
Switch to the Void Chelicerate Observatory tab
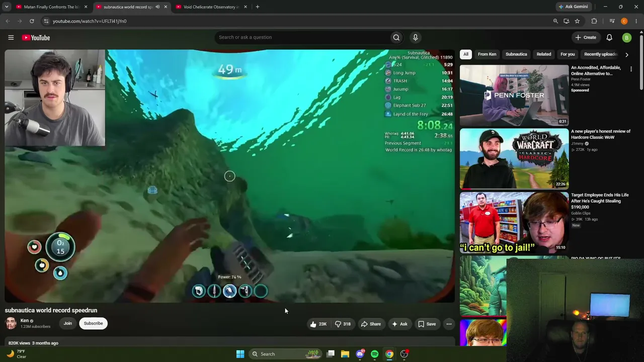(211, 7)
